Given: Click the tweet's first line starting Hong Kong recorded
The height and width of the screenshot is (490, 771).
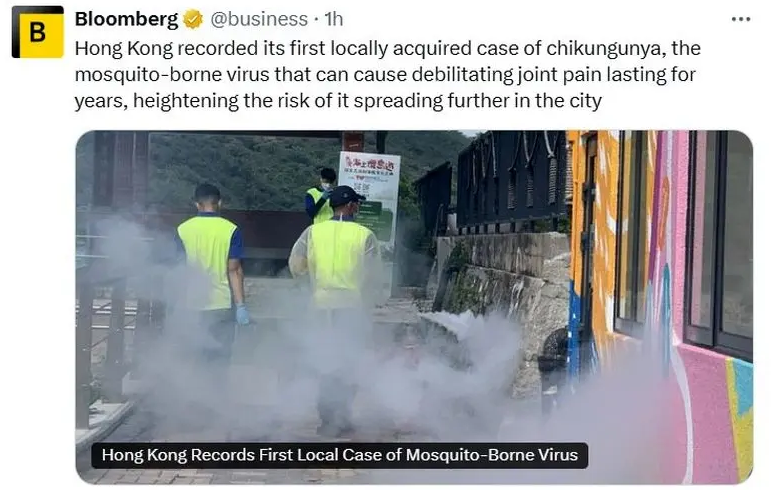Looking at the screenshot, I should coord(387,48).
